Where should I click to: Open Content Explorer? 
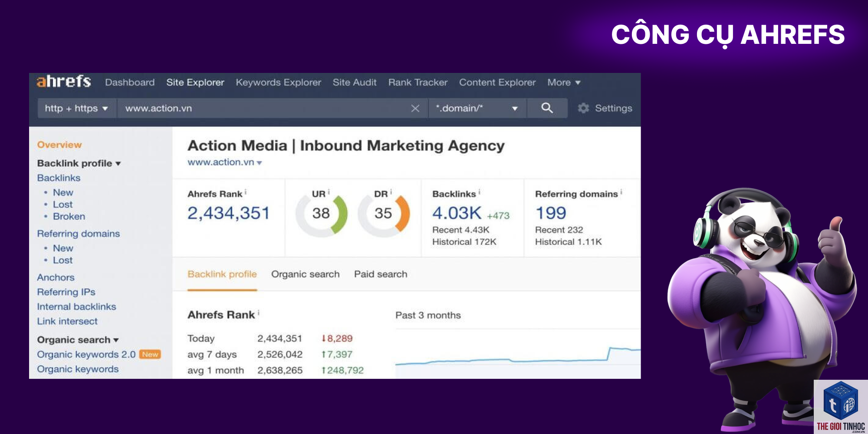[x=497, y=82]
